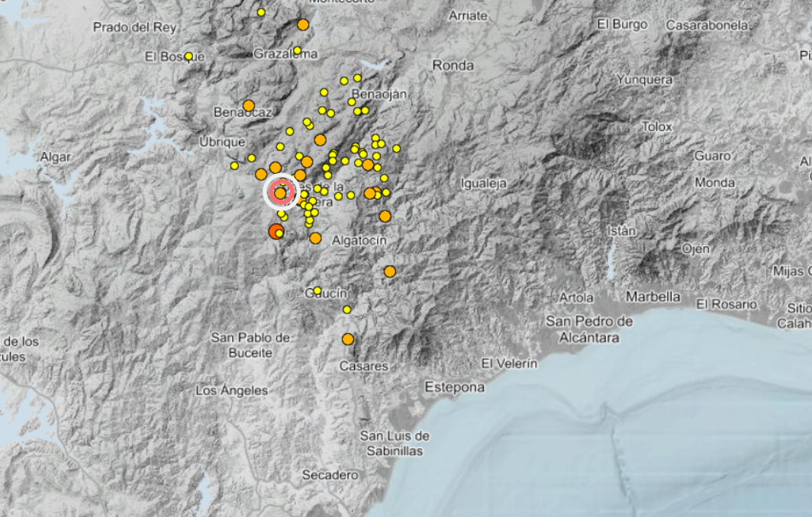
Task: Select the orange marker next to Benaocaz
Action: 248,105
